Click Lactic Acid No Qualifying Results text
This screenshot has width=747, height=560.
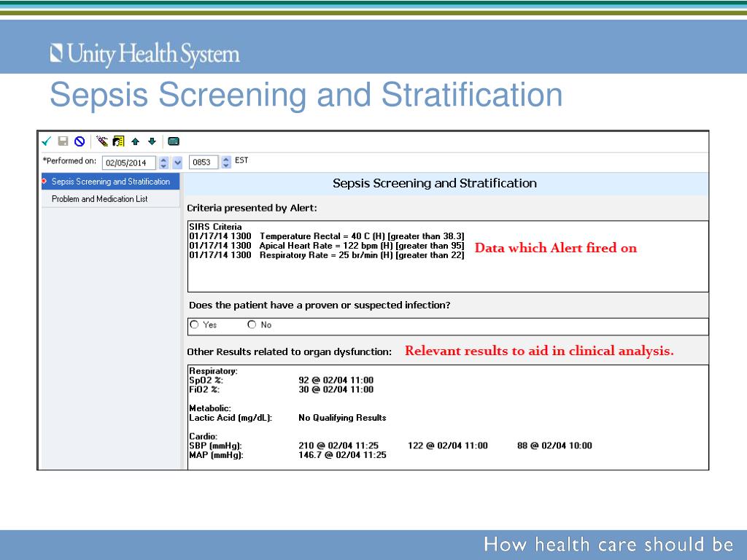342,418
